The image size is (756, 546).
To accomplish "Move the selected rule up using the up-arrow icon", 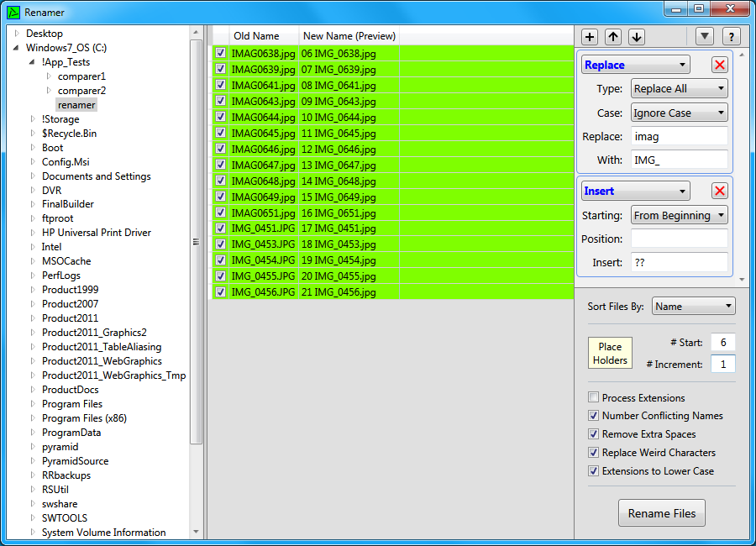I will 612,36.
